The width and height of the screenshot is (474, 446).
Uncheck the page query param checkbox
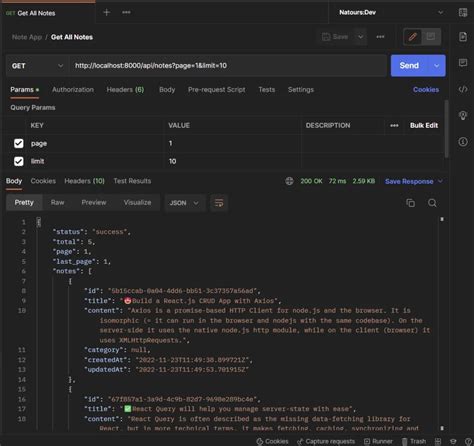[x=19, y=143]
